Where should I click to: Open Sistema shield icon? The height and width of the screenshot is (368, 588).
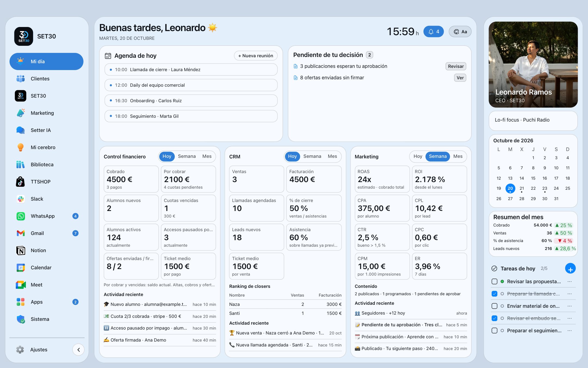pyautogui.click(x=20, y=319)
